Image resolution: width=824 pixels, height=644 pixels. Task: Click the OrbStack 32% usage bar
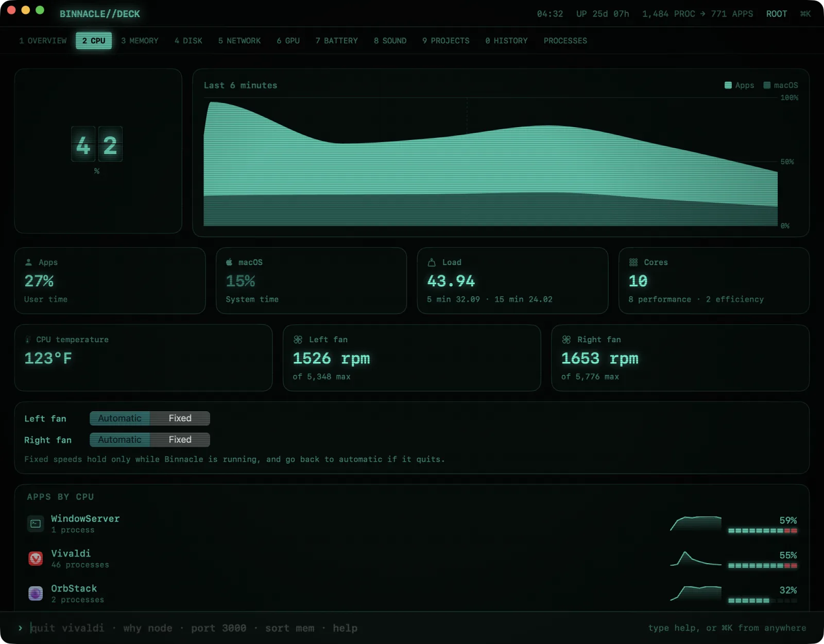pyautogui.click(x=763, y=601)
